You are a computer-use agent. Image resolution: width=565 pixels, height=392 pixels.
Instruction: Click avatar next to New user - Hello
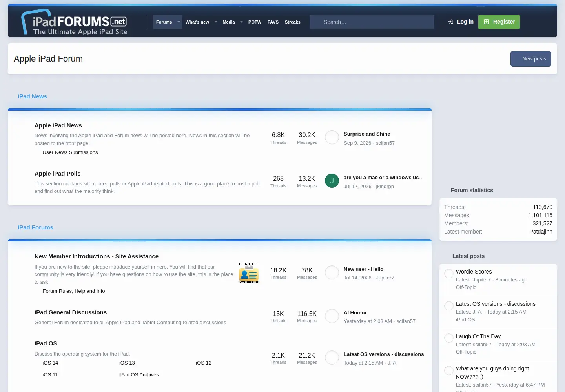pyautogui.click(x=332, y=272)
